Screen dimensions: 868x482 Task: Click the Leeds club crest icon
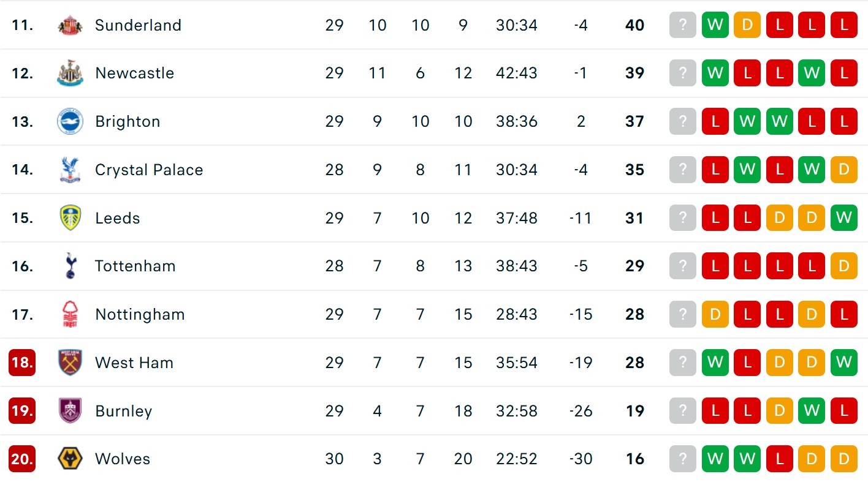(x=70, y=218)
